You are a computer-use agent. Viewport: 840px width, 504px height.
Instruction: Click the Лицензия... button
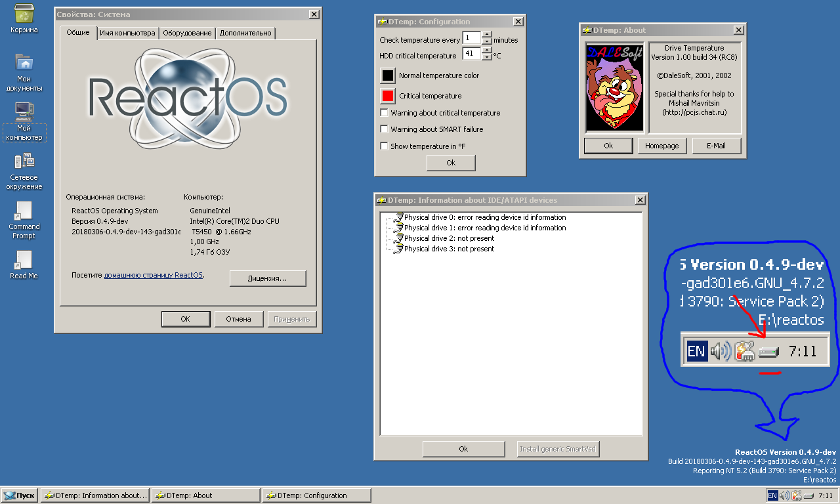pyautogui.click(x=267, y=278)
